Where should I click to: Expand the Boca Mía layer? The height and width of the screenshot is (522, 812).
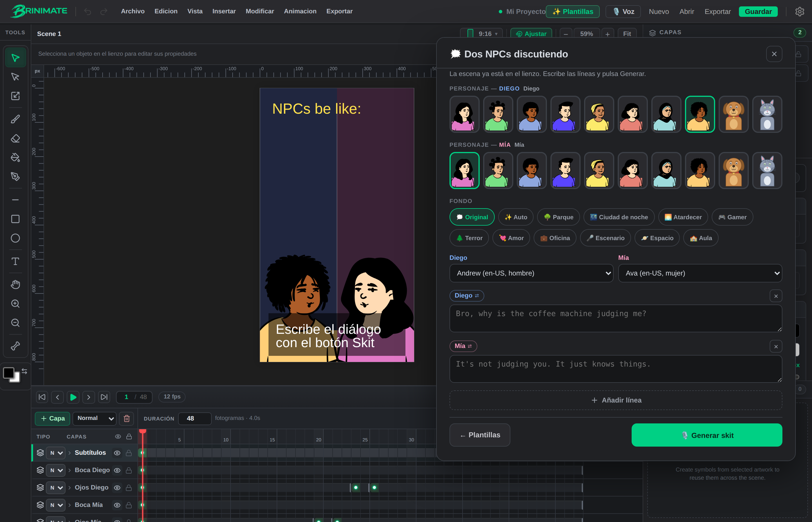[70, 505]
